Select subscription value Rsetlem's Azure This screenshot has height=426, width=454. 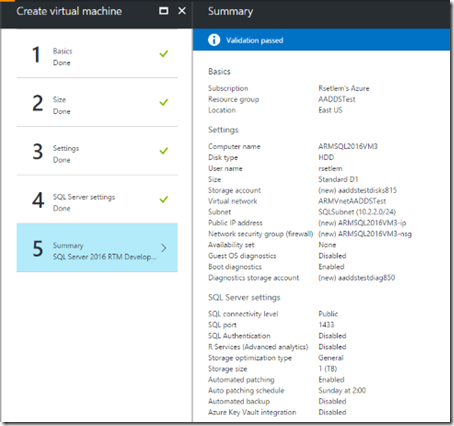[344, 88]
